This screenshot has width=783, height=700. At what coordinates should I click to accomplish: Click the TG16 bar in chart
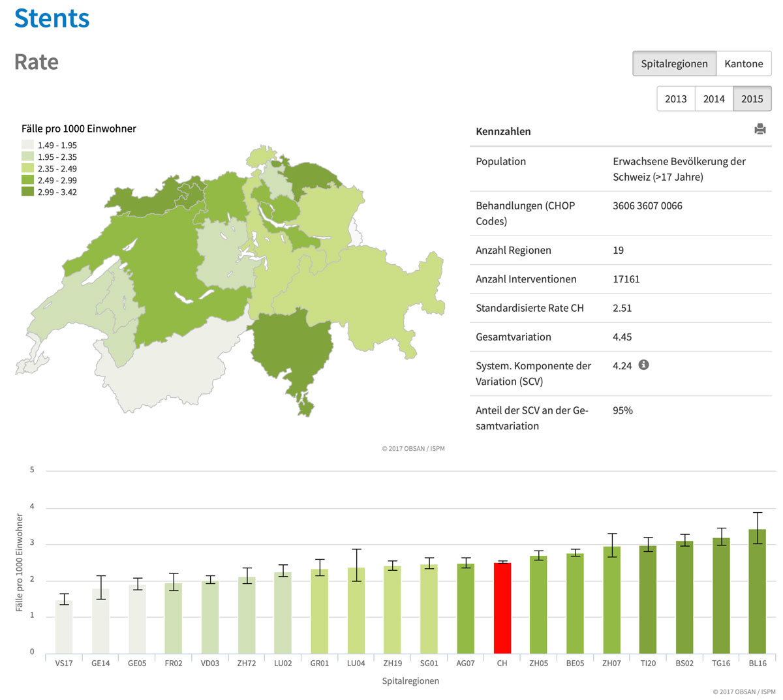pyautogui.click(x=721, y=596)
